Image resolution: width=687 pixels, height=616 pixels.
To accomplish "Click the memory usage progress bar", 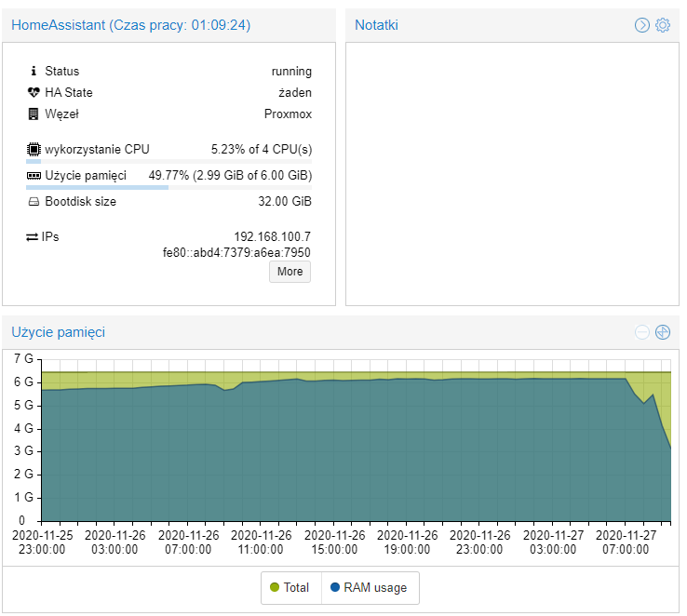I will tap(168, 187).
